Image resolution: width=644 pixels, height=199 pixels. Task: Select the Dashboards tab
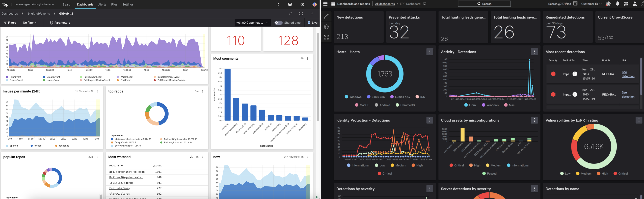[x=85, y=5]
